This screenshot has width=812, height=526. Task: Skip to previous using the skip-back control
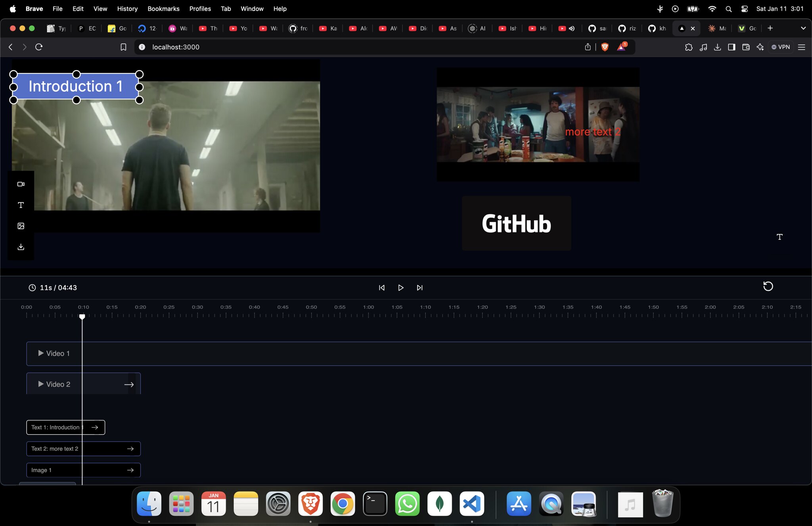pyautogui.click(x=381, y=288)
